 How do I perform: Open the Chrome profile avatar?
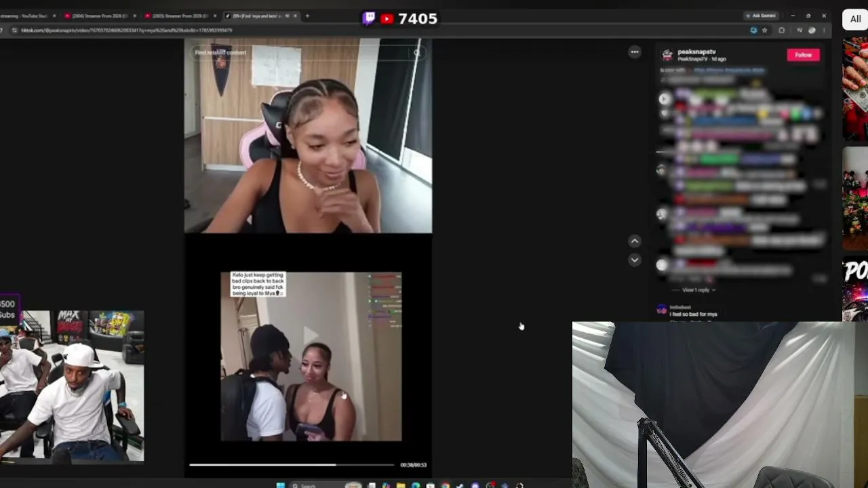click(x=812, y=30)
